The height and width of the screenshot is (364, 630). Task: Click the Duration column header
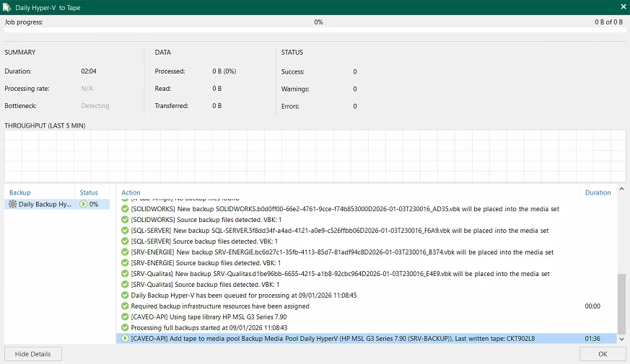coord(598,192)
